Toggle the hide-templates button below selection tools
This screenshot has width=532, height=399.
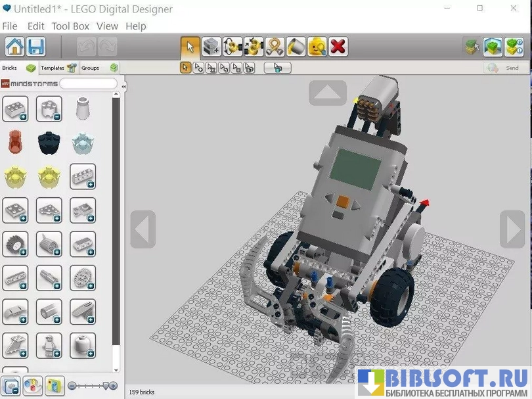pos(277,68)
